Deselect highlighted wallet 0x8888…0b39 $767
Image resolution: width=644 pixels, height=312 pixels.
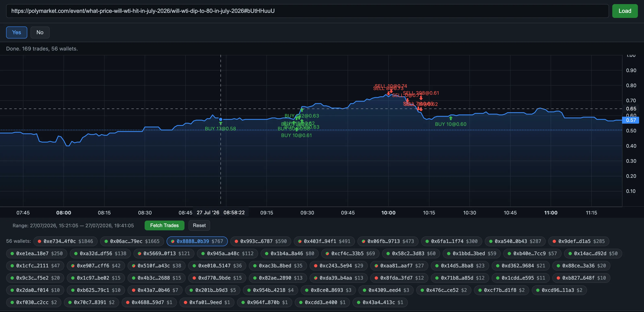click(197, 241)
